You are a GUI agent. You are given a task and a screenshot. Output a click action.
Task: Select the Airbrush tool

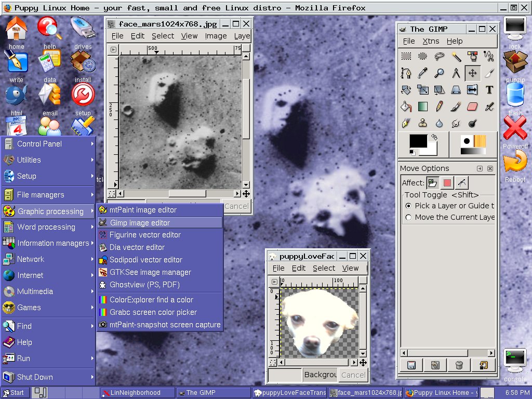[489, 107]
